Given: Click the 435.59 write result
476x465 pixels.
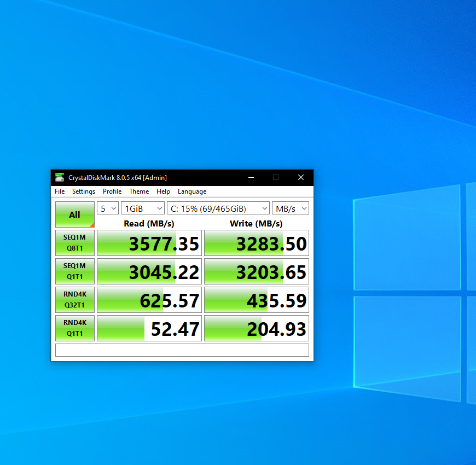Looking at the screenshot, I should point(257,300).
